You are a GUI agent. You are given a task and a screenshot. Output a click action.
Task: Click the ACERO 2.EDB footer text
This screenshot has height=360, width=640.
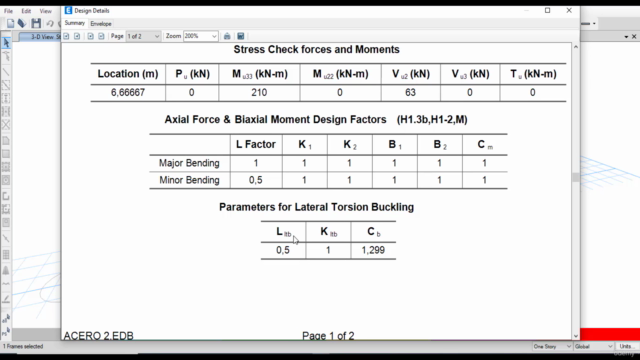98,336
